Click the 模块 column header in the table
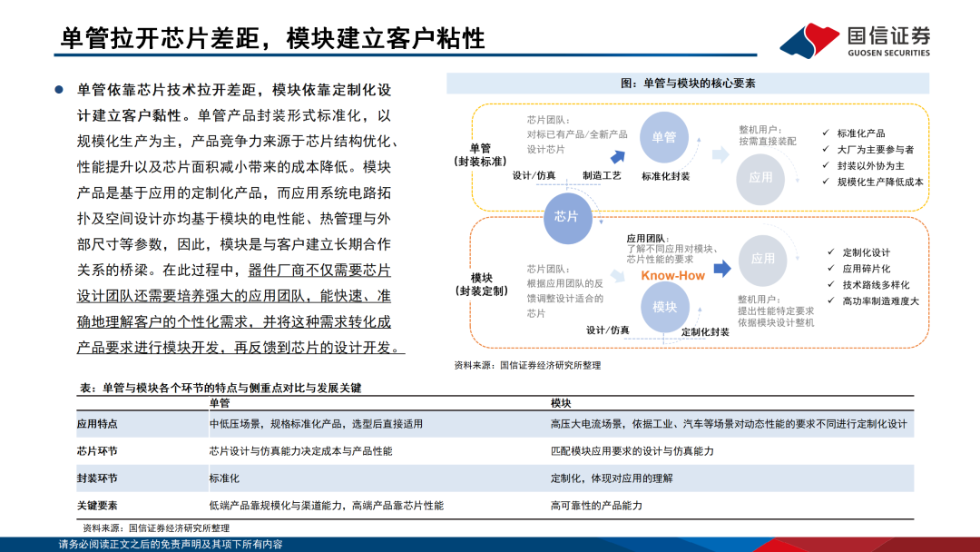 pyautogui.click(x=561, y=403)
